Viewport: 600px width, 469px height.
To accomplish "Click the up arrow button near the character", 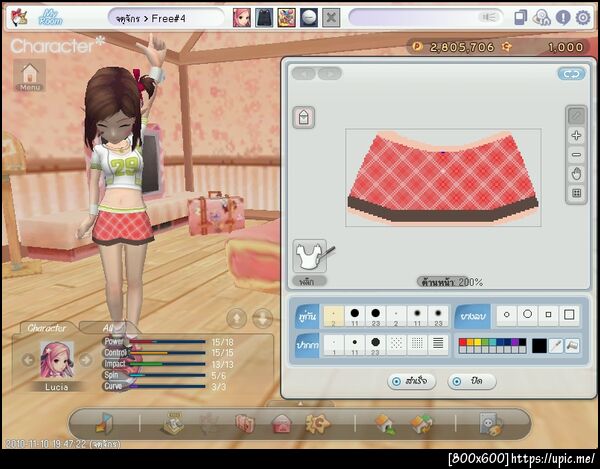I will (236, 318).
